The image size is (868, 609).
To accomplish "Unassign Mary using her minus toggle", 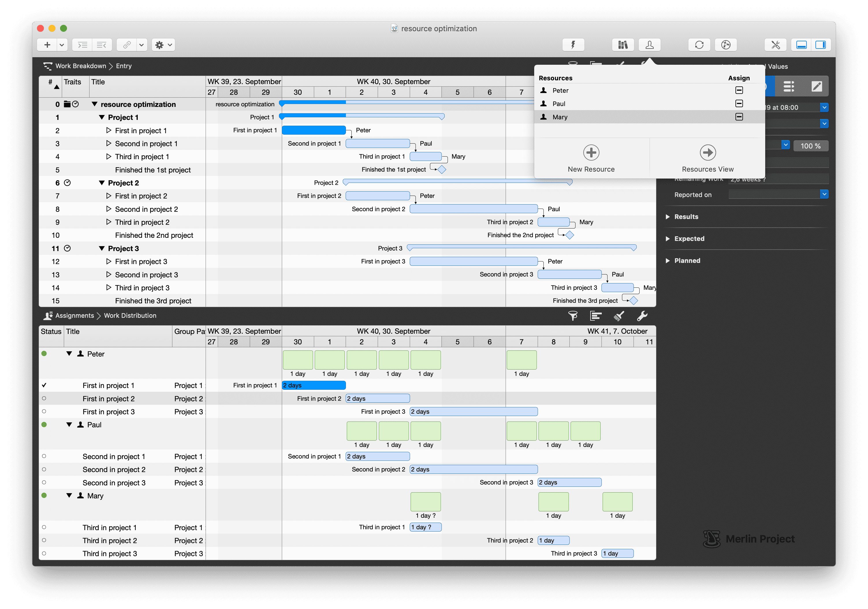I will 739,117.
